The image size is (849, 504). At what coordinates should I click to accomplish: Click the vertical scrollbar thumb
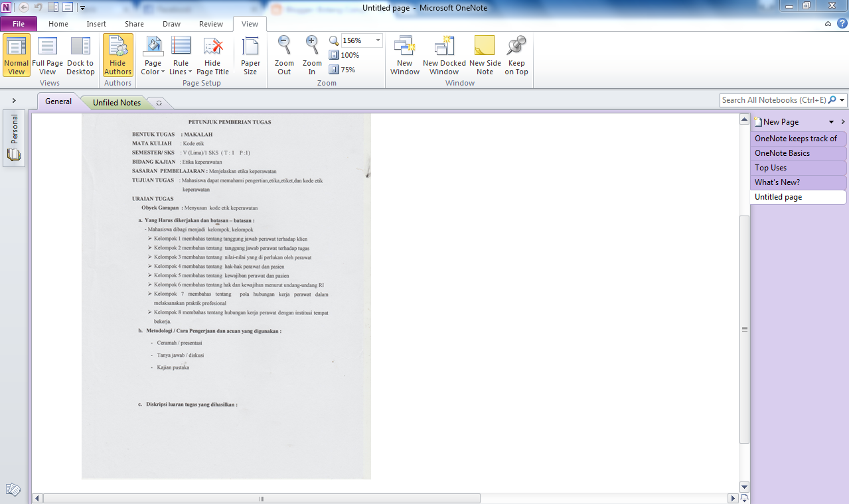[x=744, y=329]
